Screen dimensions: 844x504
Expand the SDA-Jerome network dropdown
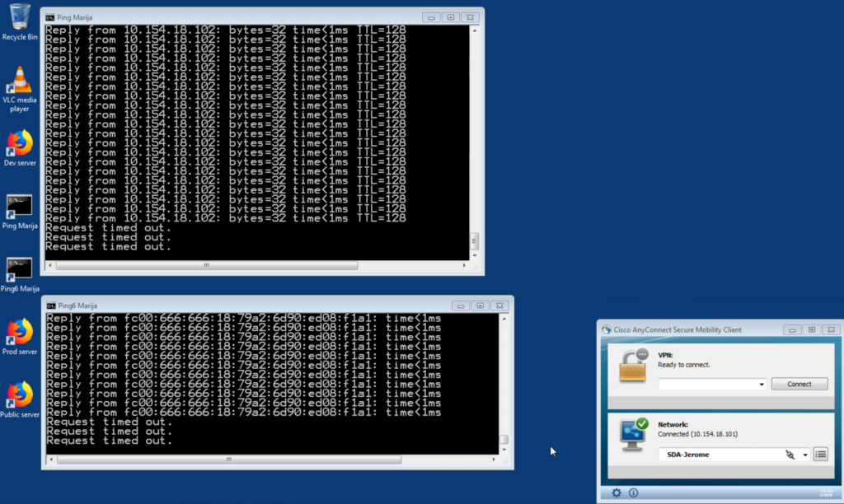[x=805, y=455]
